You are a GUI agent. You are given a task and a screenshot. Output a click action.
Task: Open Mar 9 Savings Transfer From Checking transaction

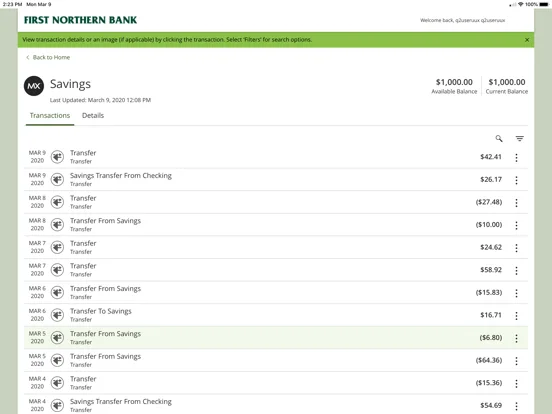pyautogui.click(x=276, y=180)
